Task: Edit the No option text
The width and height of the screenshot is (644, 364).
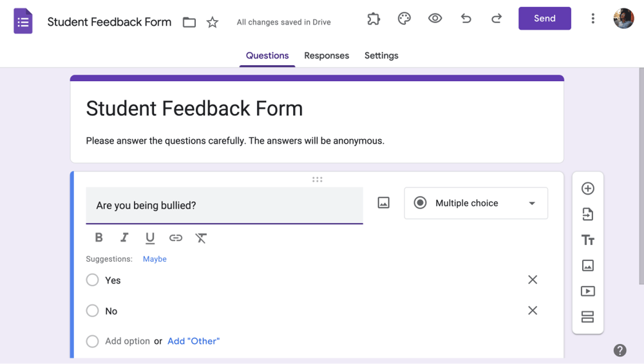Action: tap(111, 311)
